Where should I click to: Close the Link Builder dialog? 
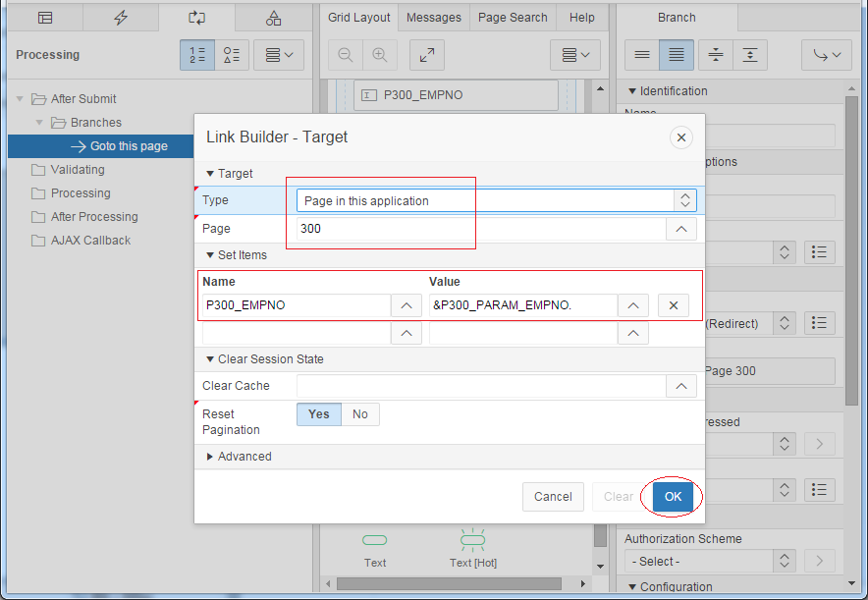tap(680, 137)
